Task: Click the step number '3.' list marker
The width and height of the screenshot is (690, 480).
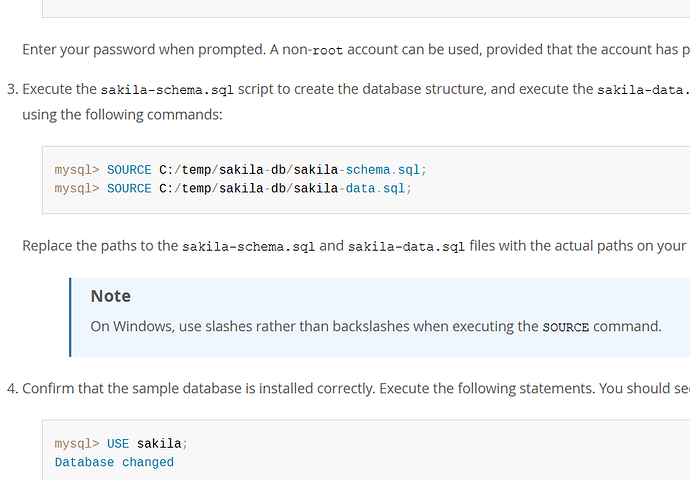Action: pyautogui.click(x=12, y=89)
